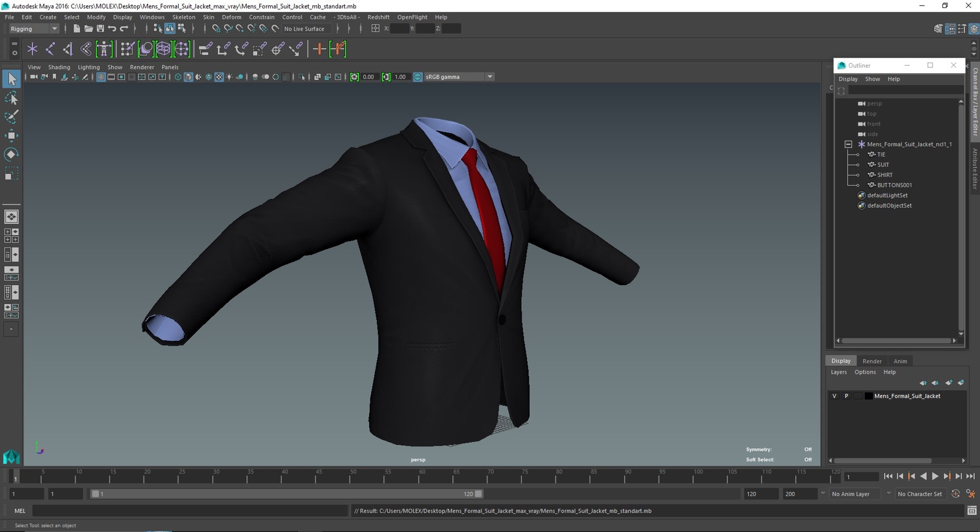Toggle visibility V of Mens_Formal_Suit_Jacket layer
This screenshot has height=532, width=980.
[835, 396]
